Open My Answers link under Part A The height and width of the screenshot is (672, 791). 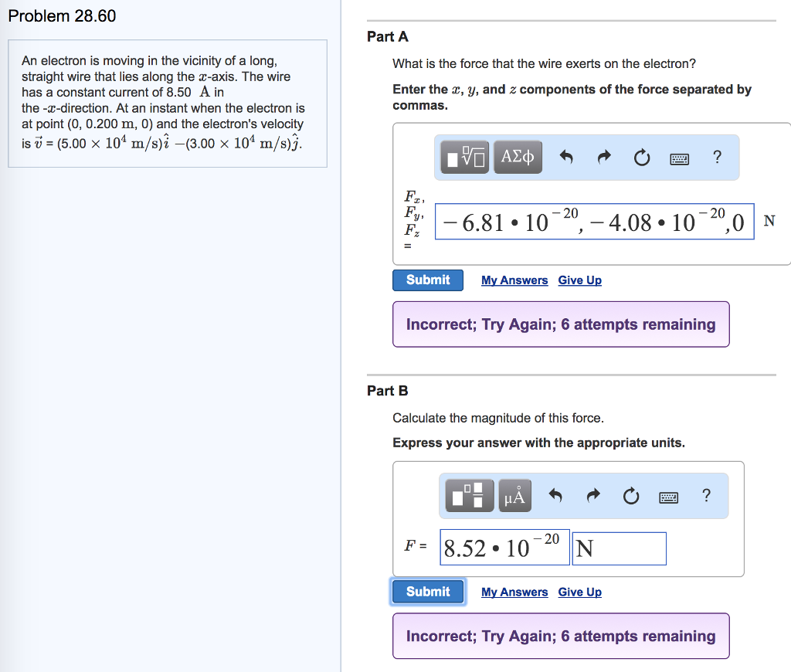click(514, 280)
